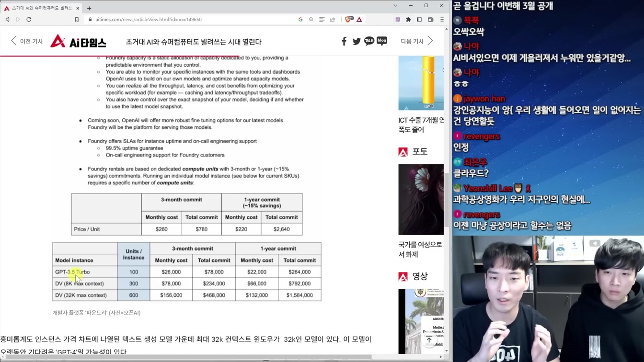The image size is (644, 362).
Task: Open reader mode icon in address bar
Action: (322, 20)
